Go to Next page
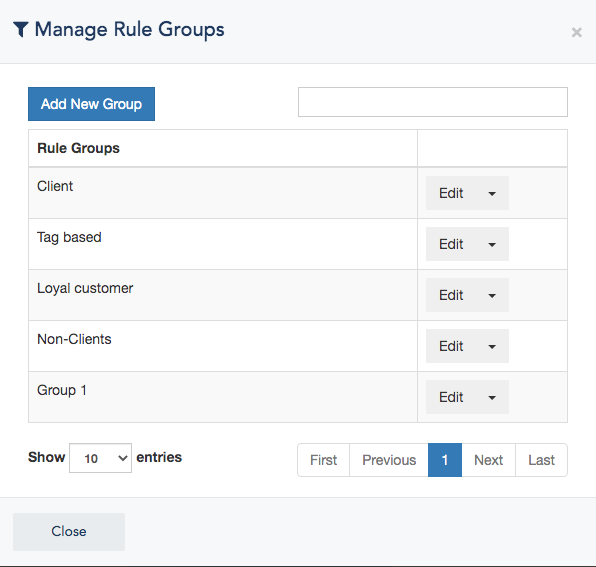This screenshot has width=596, height=567. (x=488, y=460)
